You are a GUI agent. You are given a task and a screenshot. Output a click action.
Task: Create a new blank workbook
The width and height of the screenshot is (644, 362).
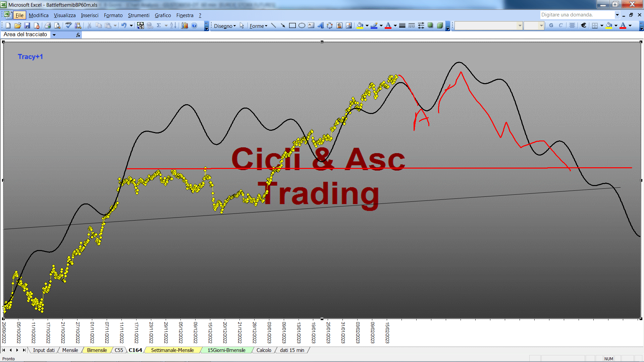point(8,25)
